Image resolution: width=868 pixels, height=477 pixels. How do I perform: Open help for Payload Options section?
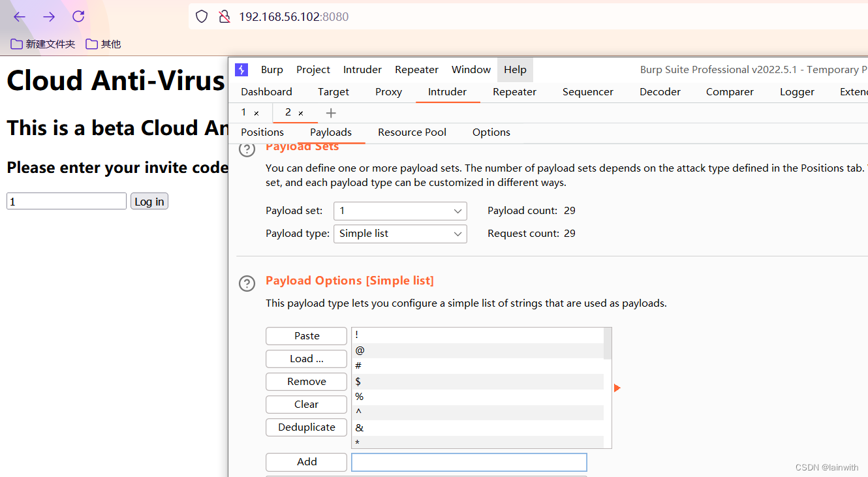point(247,284)
